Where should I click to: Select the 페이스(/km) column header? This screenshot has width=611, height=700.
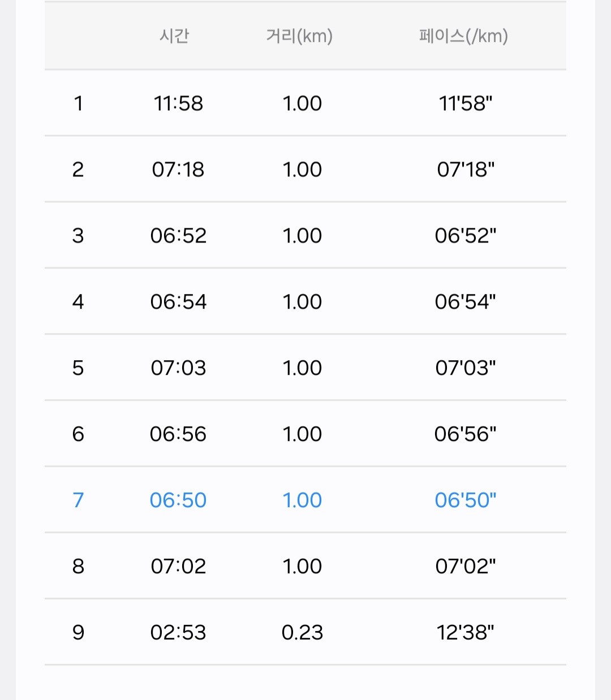[x=463, y=36]
